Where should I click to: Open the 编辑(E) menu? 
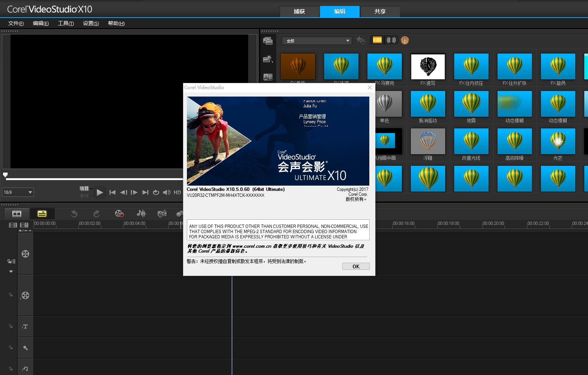pos(41,23)
